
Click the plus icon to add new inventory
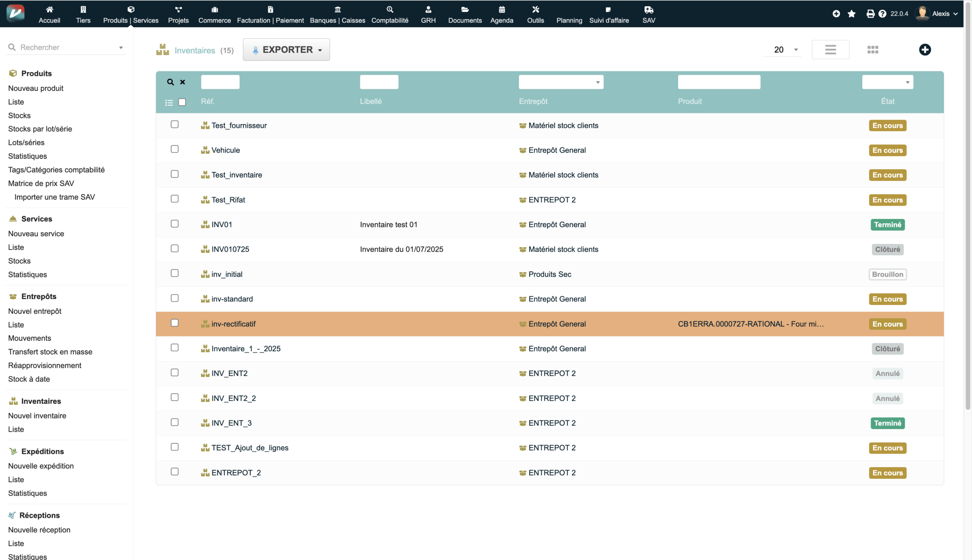point(925,50)
